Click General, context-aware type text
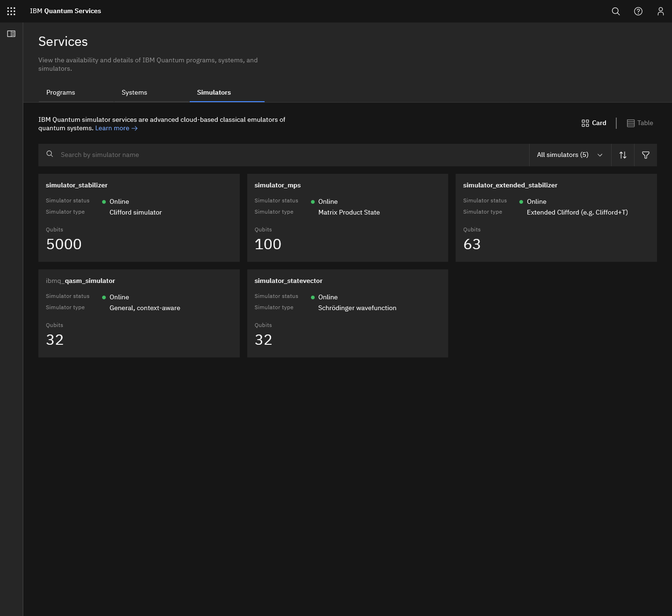Screen dimensions: 672x616 [145, 308]
